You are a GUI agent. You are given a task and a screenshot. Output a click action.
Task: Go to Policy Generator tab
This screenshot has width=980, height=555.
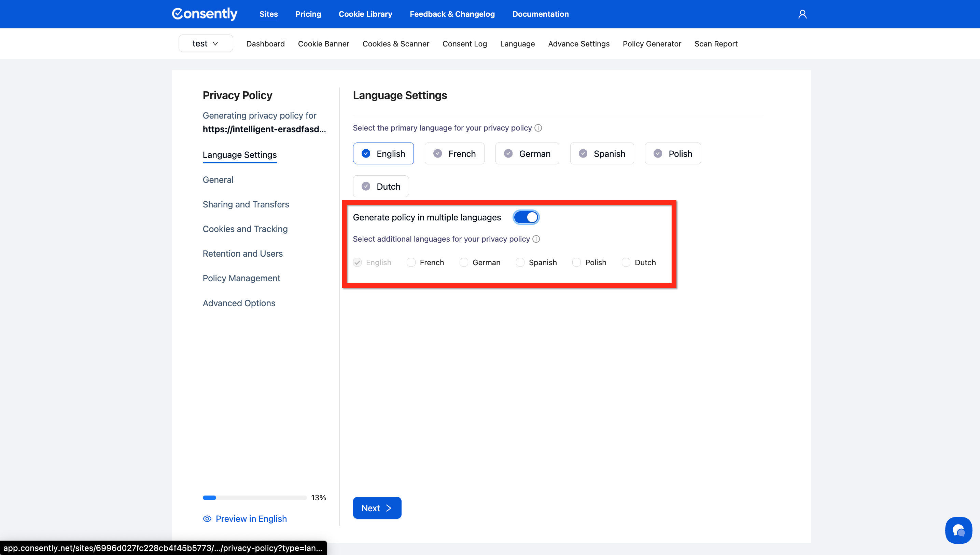pos(652,44)
